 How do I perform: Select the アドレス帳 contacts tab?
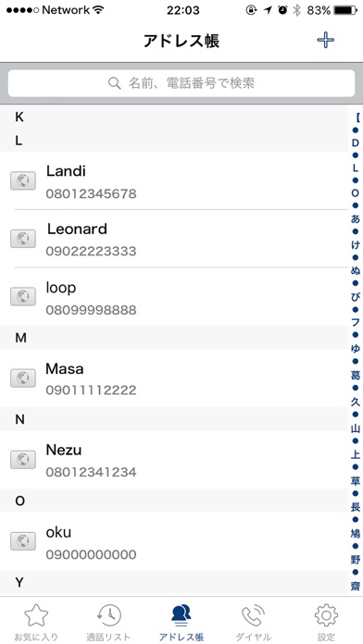point(181,622)
